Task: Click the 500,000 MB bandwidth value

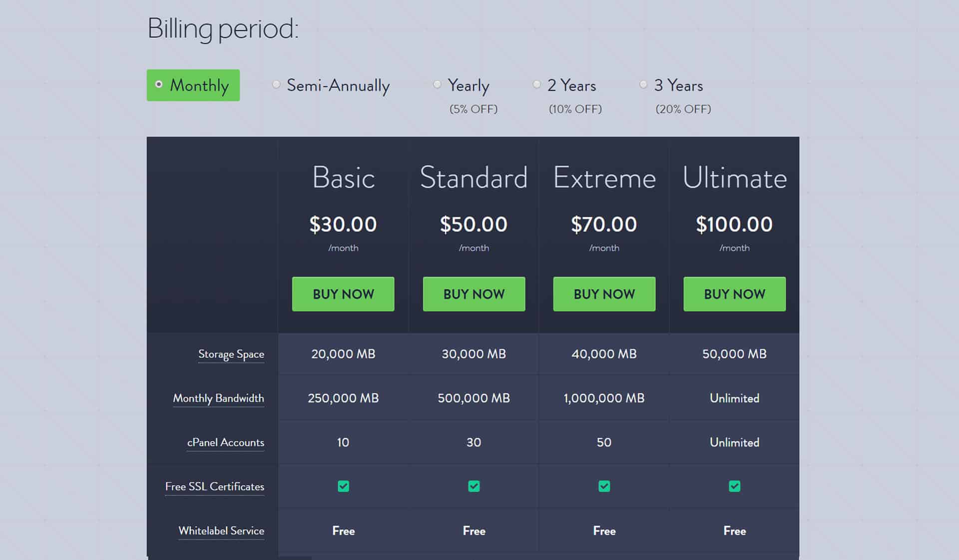Action: 474,398
